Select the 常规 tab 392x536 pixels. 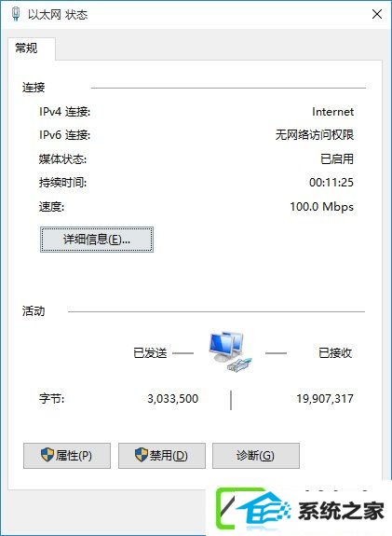click(26, 48)
